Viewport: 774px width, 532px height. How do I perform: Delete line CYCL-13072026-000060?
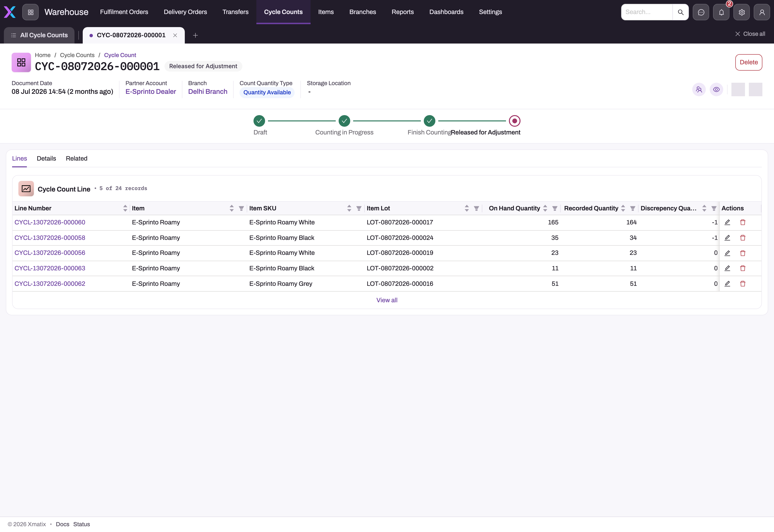743,222
